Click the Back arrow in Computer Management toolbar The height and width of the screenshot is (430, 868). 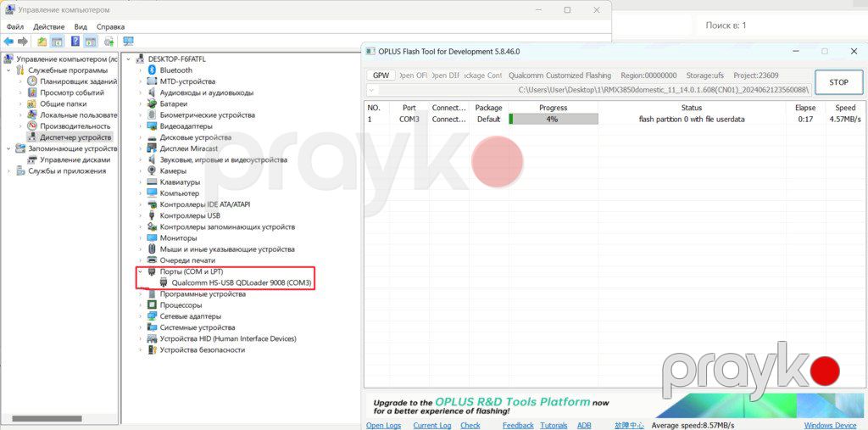(x=8, y=42)
